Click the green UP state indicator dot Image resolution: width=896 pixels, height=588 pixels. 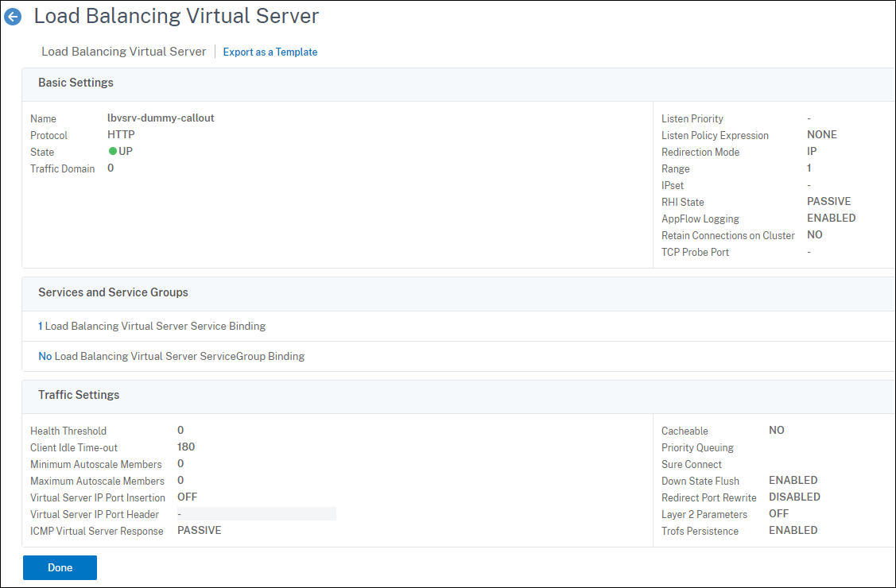point(113,152)
